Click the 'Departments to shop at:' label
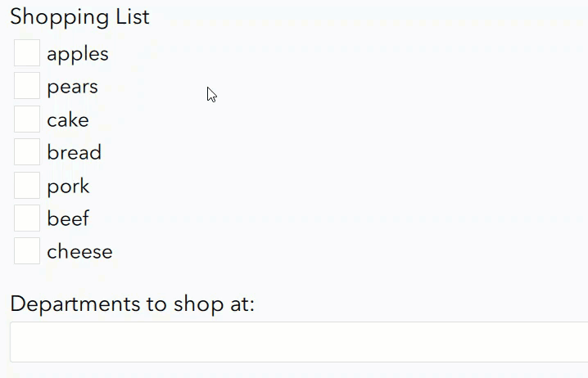Image resolution: width=588 pixels, height=378 pixels. [x=133, y=304]
